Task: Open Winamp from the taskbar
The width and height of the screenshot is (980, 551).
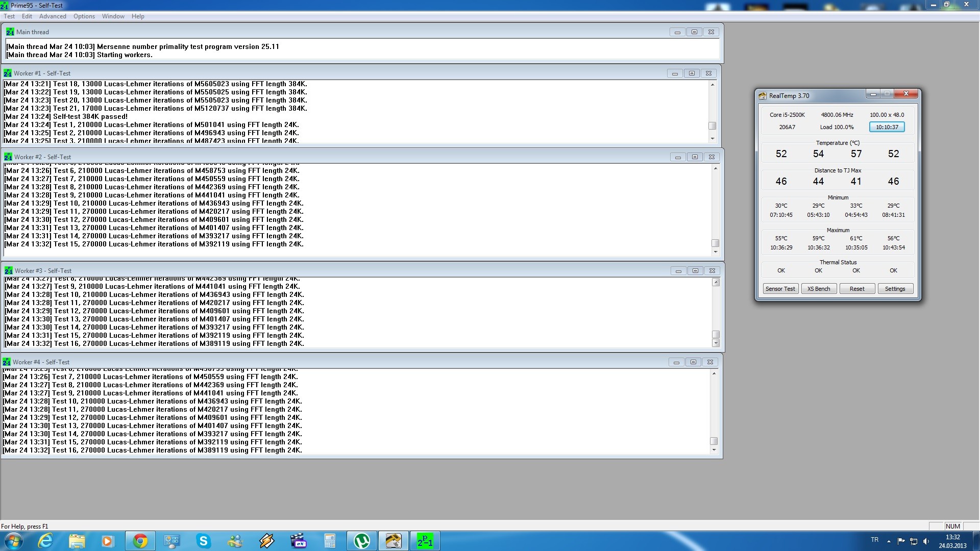Action: (267, 541)
